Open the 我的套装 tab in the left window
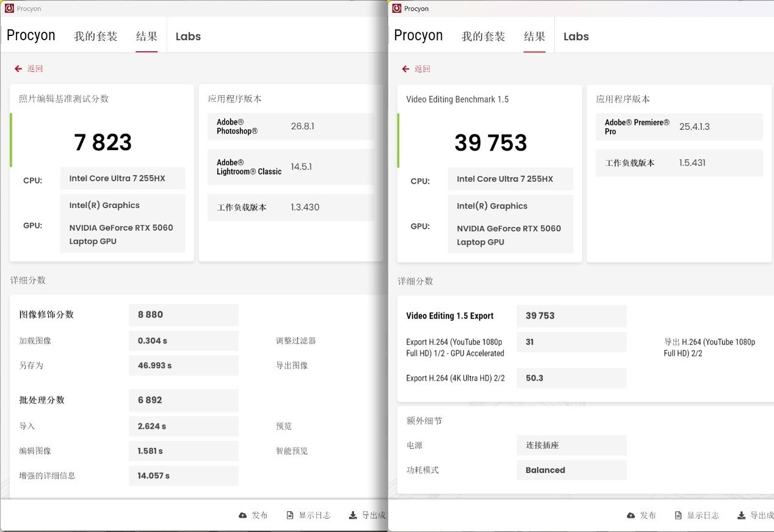Viewport: 774px width, 532px height. point(95,36)
